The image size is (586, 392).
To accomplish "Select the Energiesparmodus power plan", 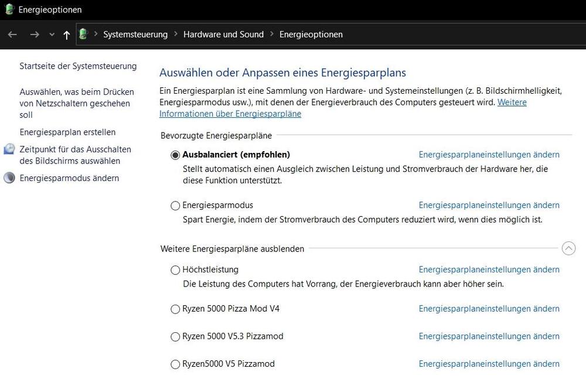I will [175, 206].
